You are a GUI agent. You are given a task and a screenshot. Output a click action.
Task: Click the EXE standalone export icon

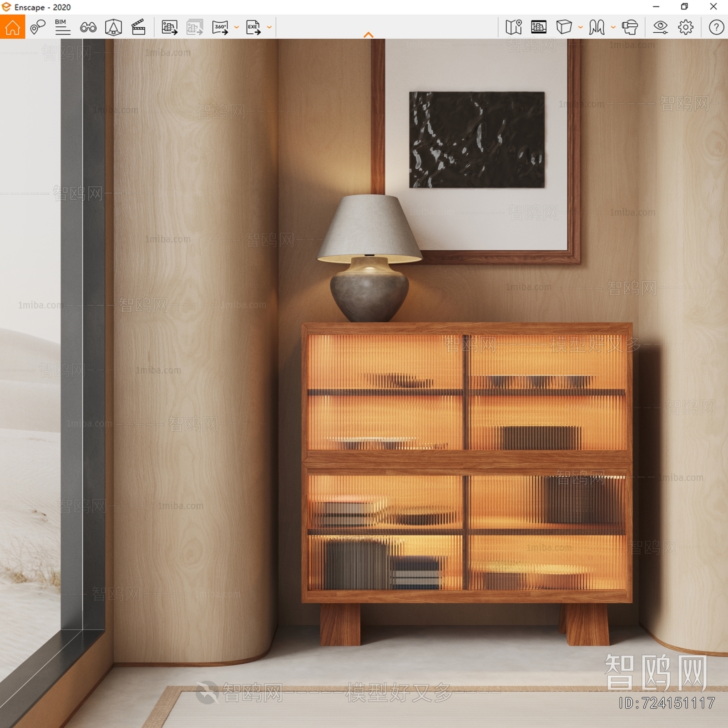click(253, 27)
